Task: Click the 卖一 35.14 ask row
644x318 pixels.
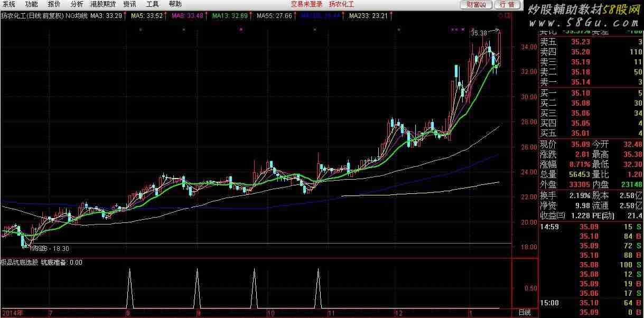Action: click(591, 82)
